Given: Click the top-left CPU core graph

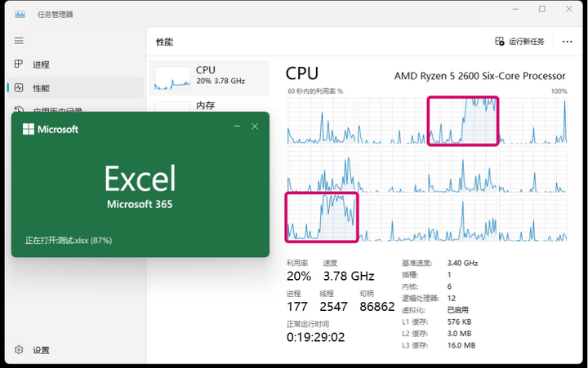Looking at the screenshot, I should point(321,121).
